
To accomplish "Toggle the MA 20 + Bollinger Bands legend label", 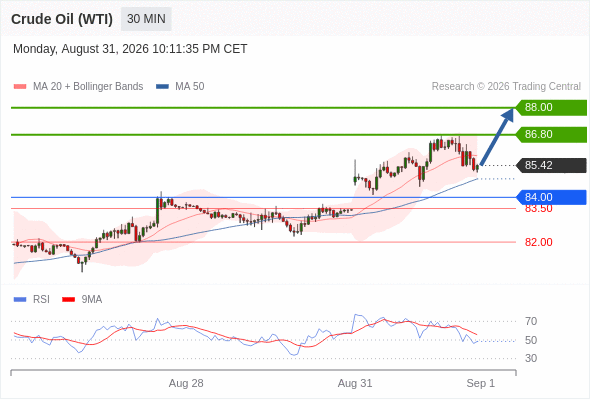I will (x=88, y=87).
